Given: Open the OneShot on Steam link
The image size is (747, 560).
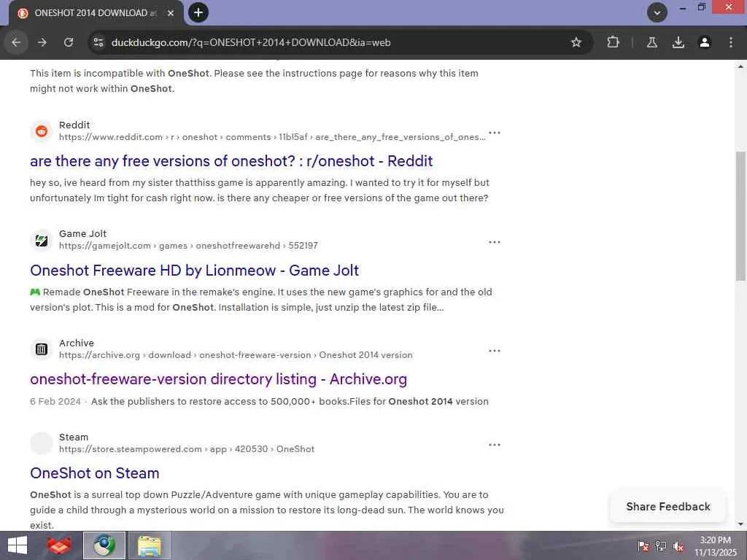Looking at the screenshot, I should click(94, 472).
